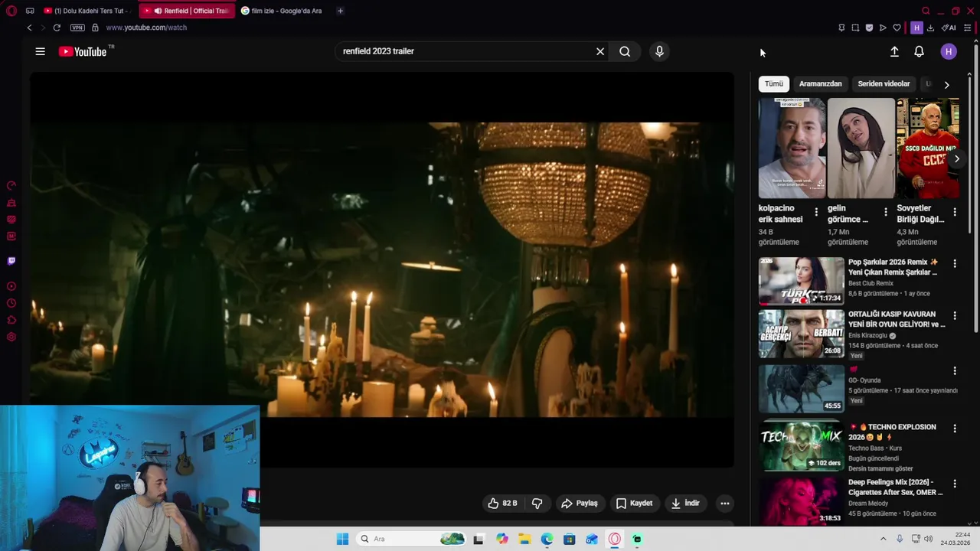Image resolution: width=980 pixels, height=551 pixels.
Task: Like the video showing 82 B
Action: [502, 503]
